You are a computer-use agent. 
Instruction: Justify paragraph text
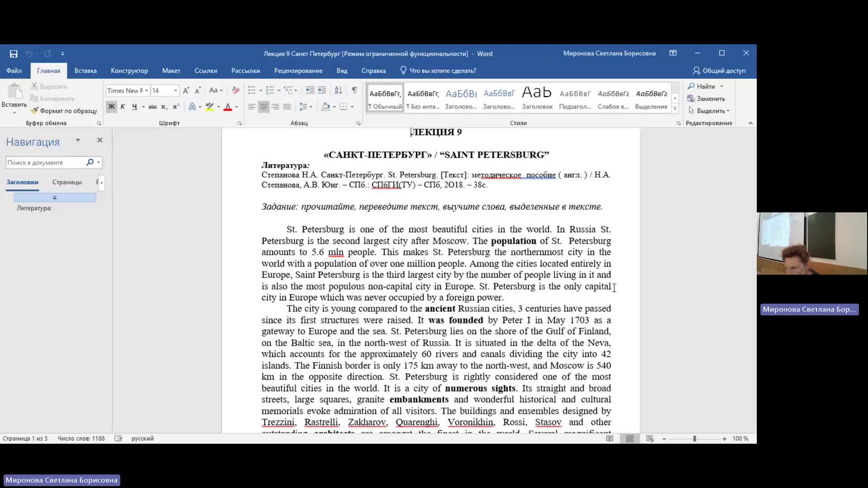pos(287,107)
